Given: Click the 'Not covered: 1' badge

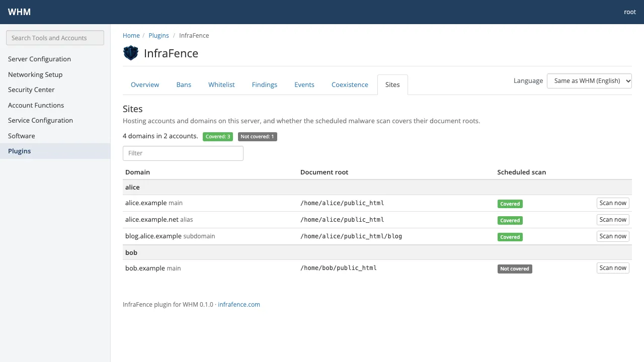Looking at the screenshot, I should pos(257,137).
